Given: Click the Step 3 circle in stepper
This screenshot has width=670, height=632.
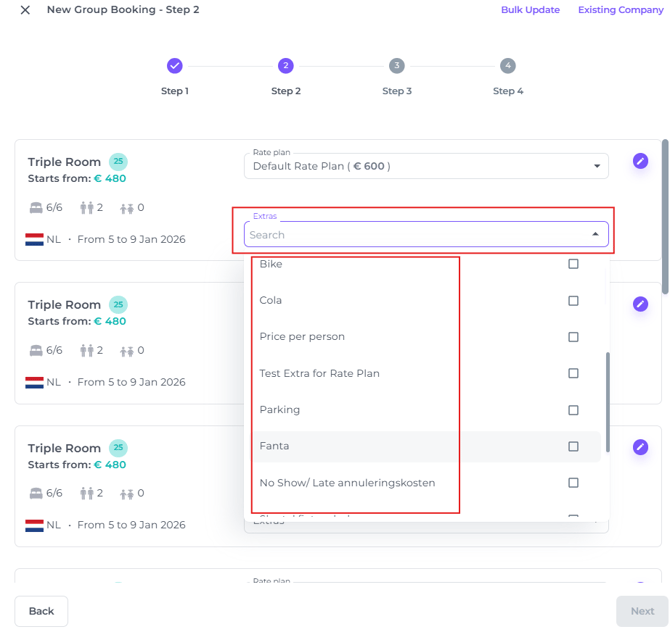Looking at the screenshot, I should 397,66.
